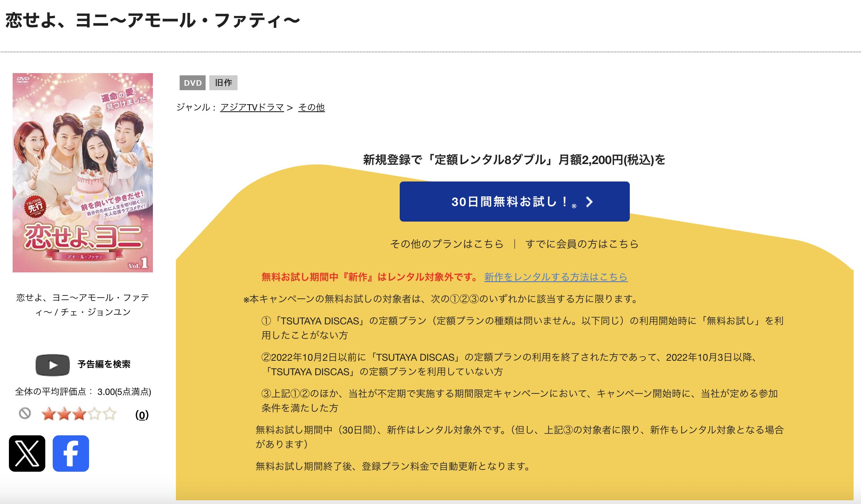861x504 pixels.
Task: Click the ※本キャンペーンの無料お試しの対象者 note
Action: coord(441,299)
